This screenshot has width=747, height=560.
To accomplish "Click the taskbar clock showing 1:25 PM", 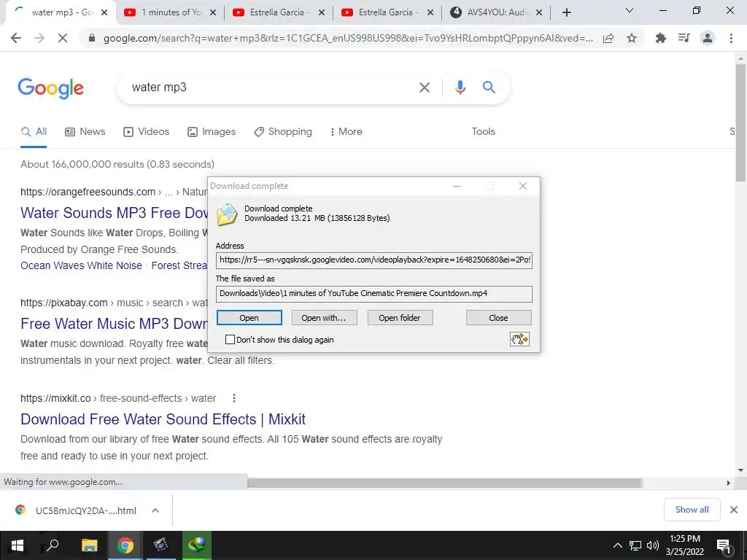I will 684,545.
